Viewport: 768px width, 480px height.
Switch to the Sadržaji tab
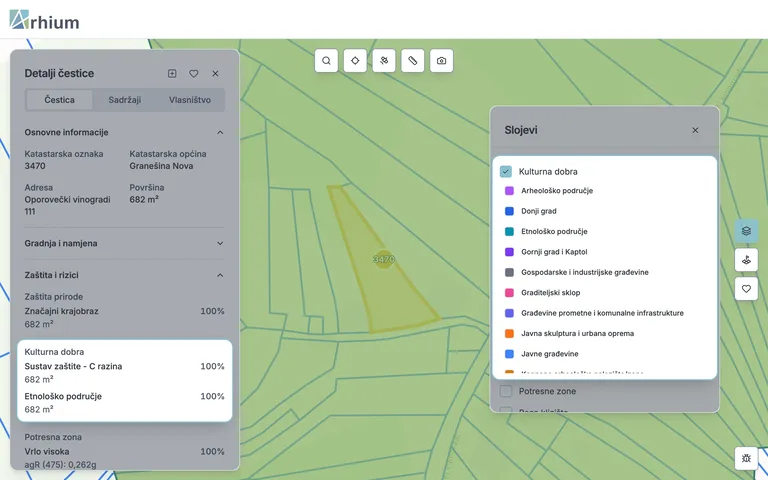(x=124, y=100)
